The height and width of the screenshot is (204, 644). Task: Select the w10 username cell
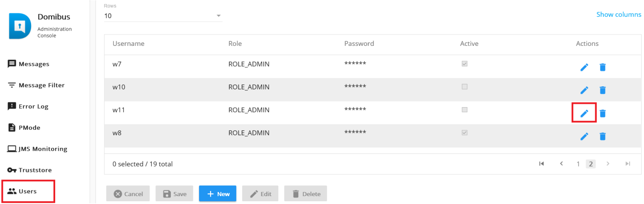[x=118, y=87]
